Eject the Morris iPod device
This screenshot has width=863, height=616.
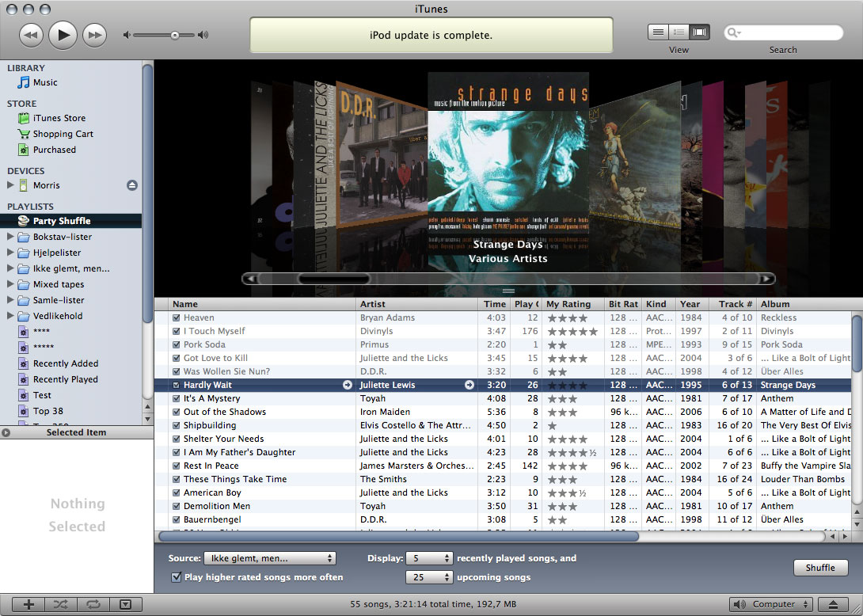coord(132,185)
